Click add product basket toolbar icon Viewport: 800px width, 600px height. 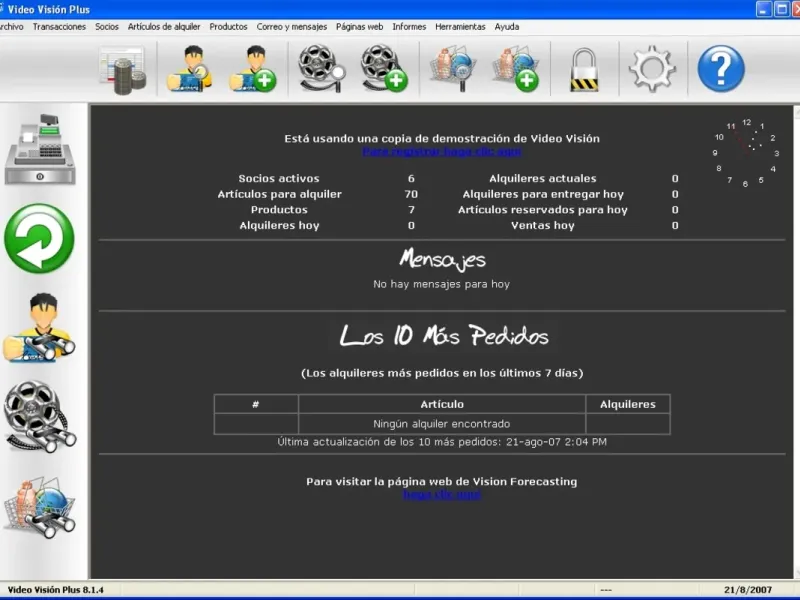(x=516, y=69)
